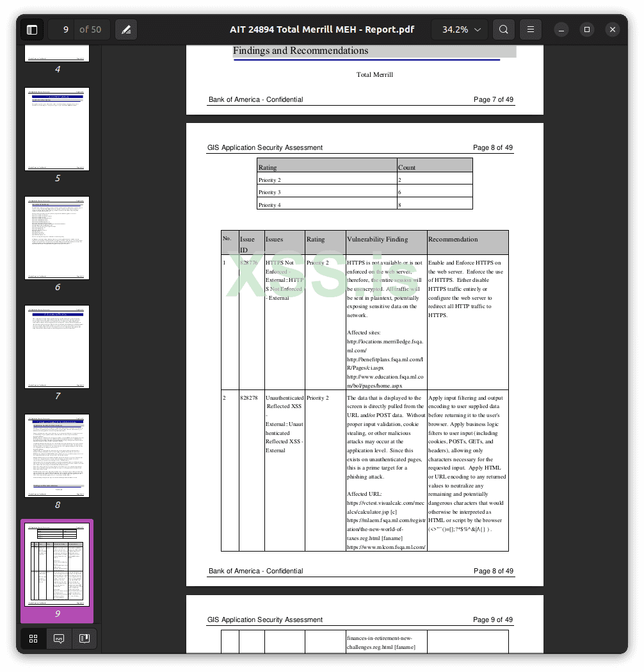Switch sidebar to thumbnails grid view
This screenshot has width=644, height=672.
point(33,639)
